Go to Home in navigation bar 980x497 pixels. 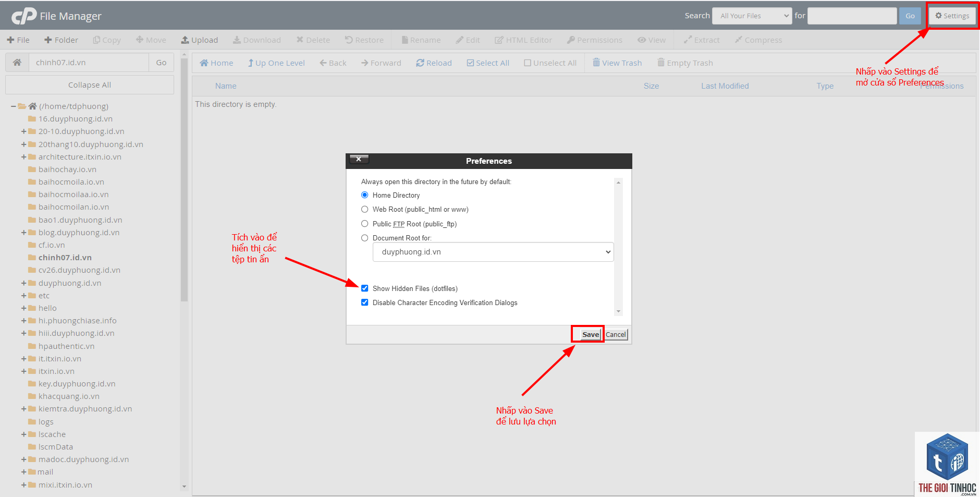[216, 63]
